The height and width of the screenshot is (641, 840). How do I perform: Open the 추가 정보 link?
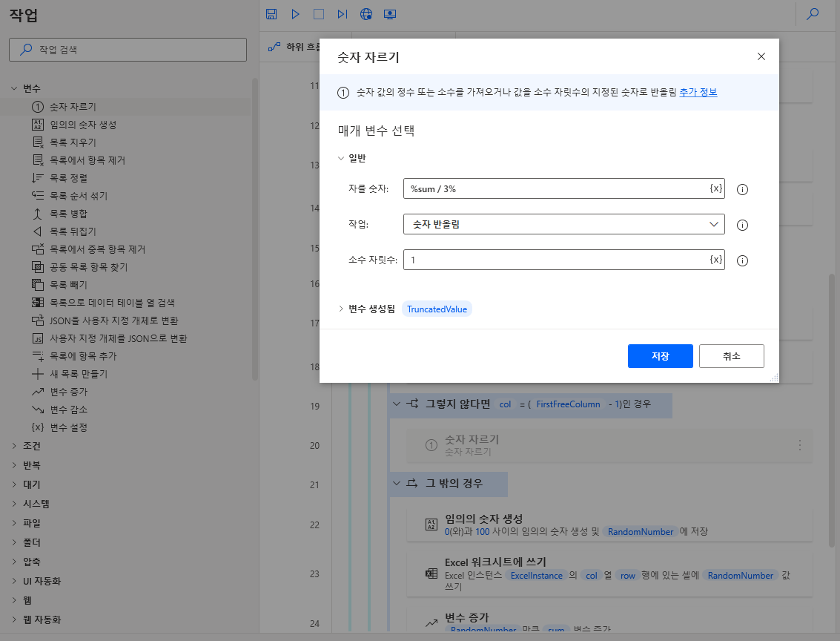pyautogui.click(x=698, y=92)
